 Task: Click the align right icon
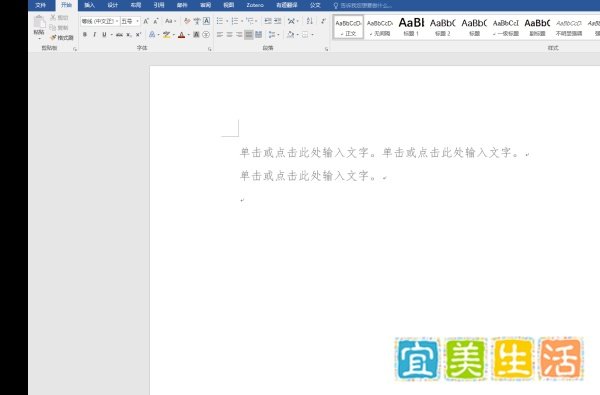[239, 35]
